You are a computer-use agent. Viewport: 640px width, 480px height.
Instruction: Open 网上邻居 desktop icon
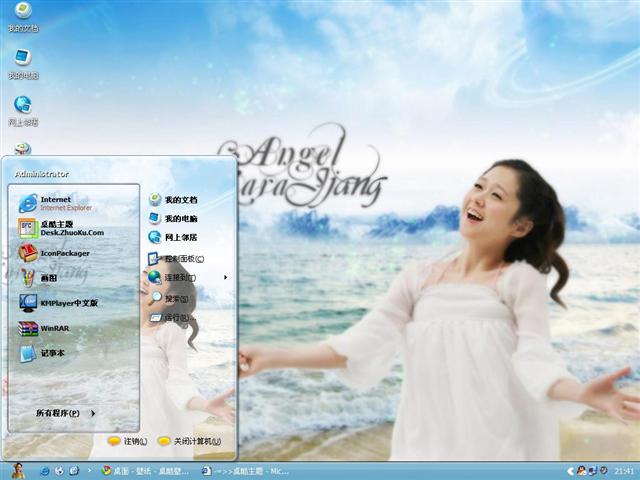(x=23, y=111)
